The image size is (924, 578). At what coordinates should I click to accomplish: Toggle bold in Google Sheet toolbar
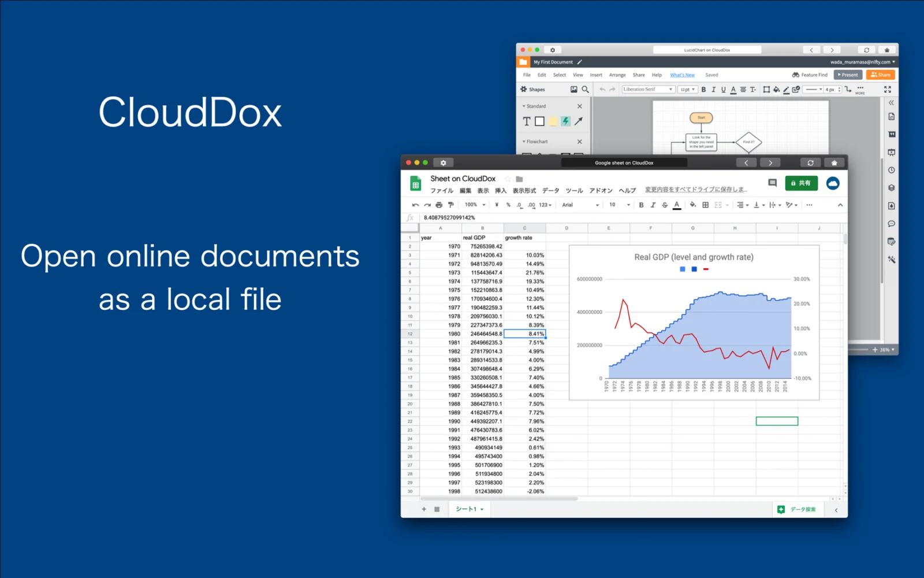pyautogui.click(x=641, y=205)
